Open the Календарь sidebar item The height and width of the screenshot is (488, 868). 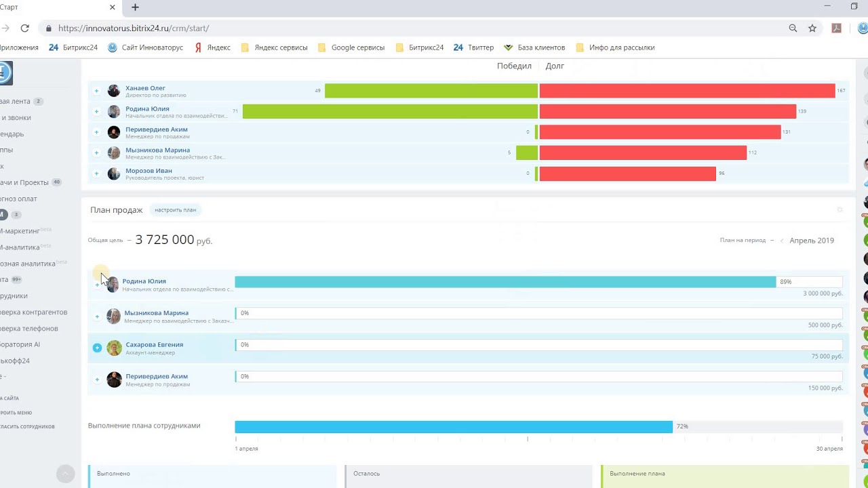point(12,134)
